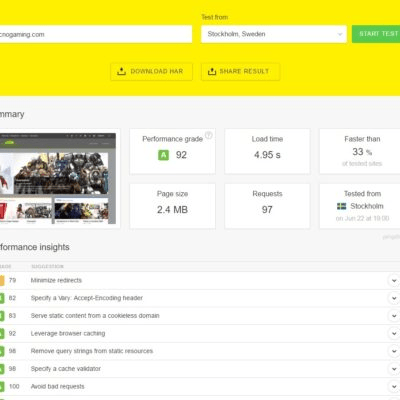The width and height of the screenshot is (400, 400).
Task: Click the Download HAR button
Action: coord(151,72)
